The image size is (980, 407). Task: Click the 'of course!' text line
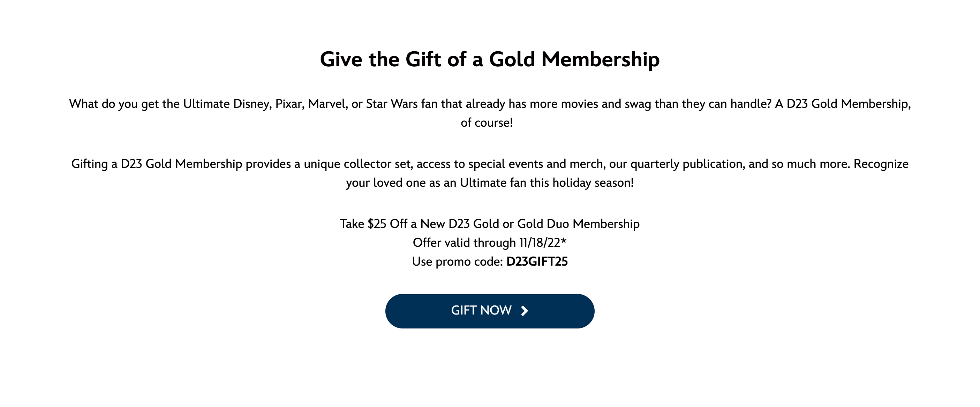tap(487, 123)
